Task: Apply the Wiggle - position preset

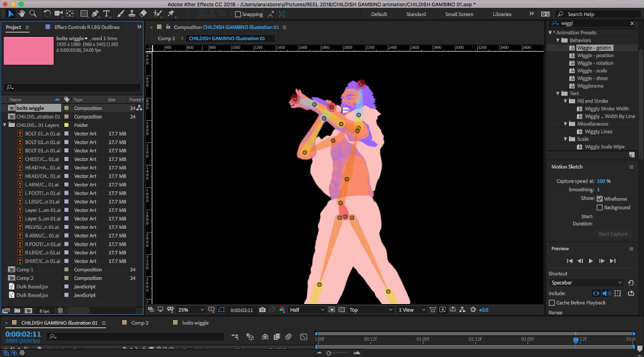Action: [595, 56]
